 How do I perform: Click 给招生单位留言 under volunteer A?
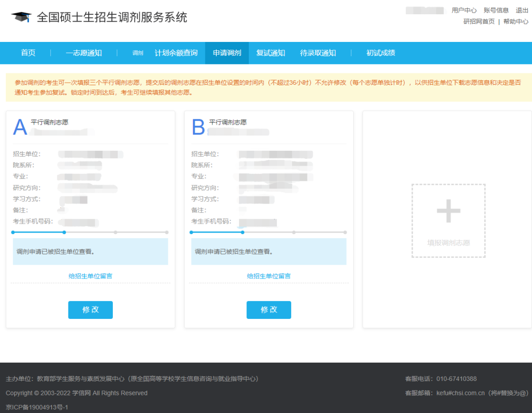pos(90,276)
